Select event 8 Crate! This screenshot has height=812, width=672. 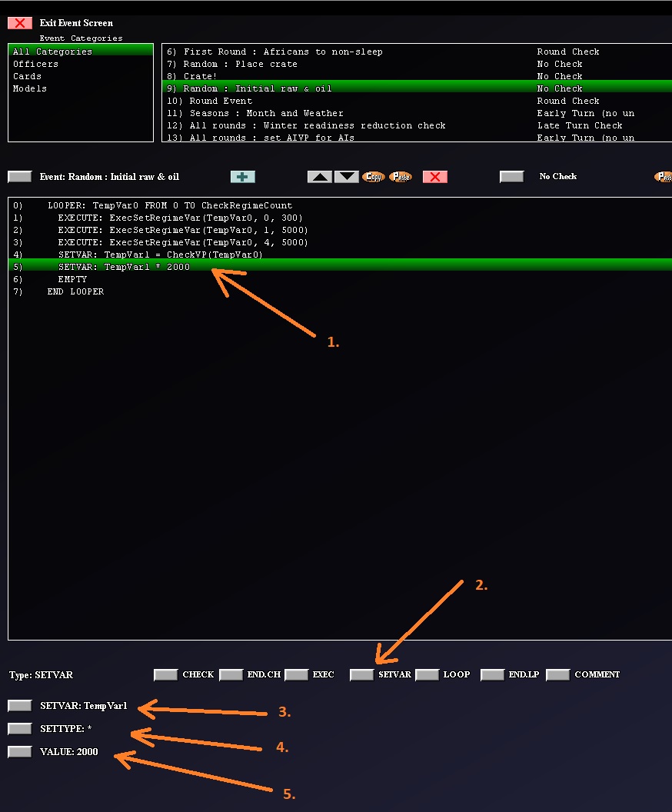tap(417, 76)
